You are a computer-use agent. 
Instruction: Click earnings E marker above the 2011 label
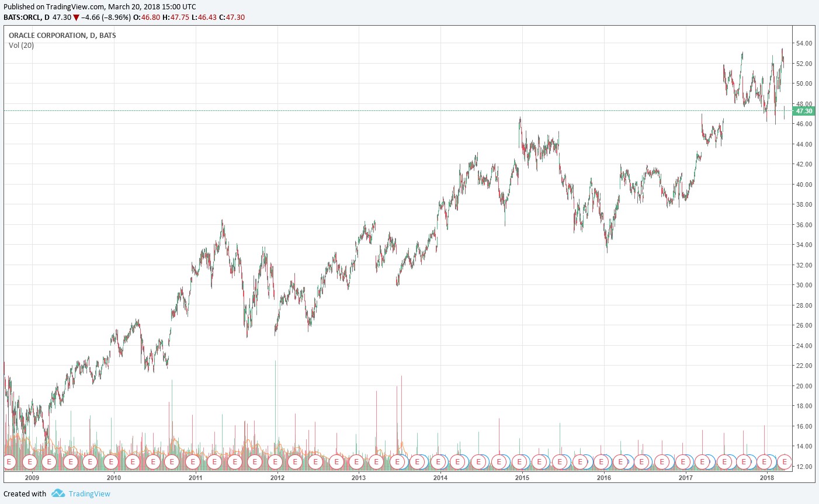[x=194, y=461]
